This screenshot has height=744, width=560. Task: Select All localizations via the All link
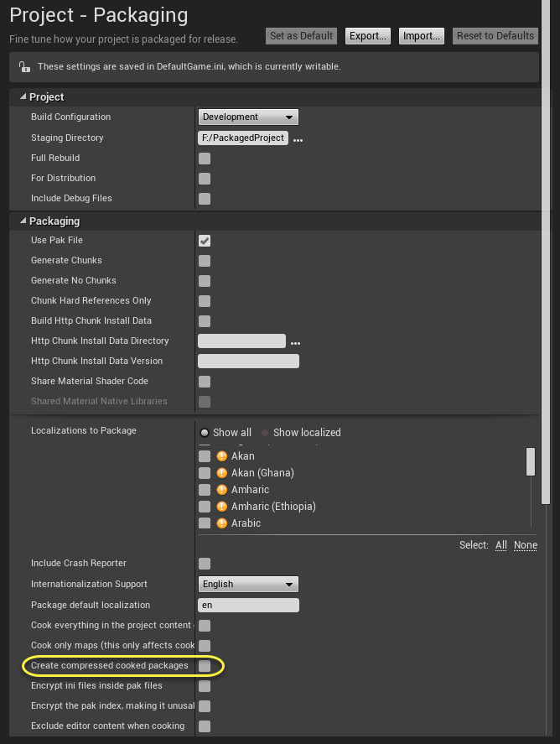[x=500, y=544]
